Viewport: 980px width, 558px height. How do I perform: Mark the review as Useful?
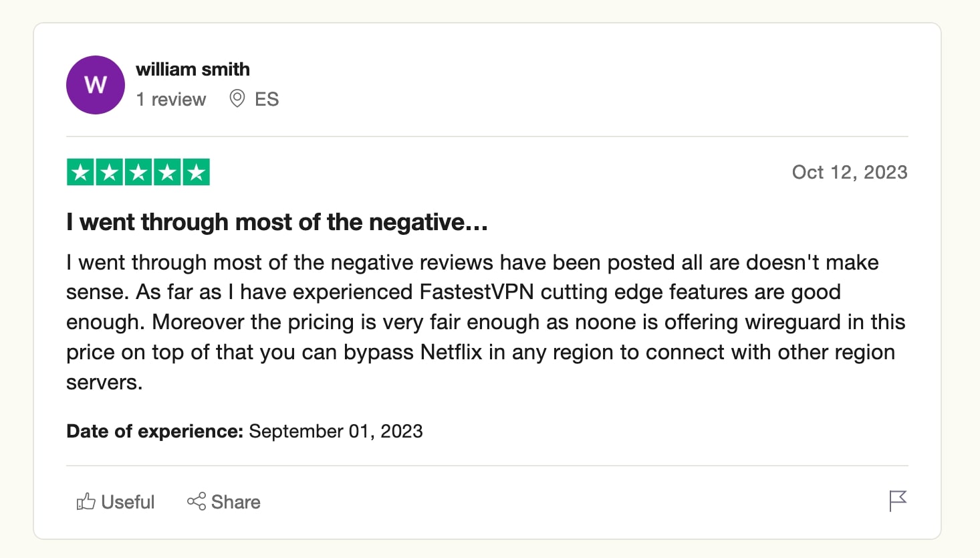click(116, 502)
